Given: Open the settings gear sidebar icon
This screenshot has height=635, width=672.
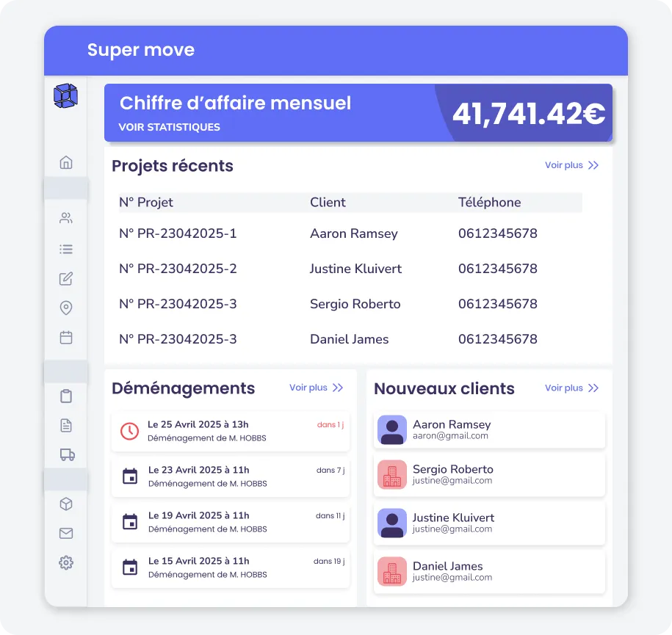Looking at the screenshot, I should coord(66,562).
